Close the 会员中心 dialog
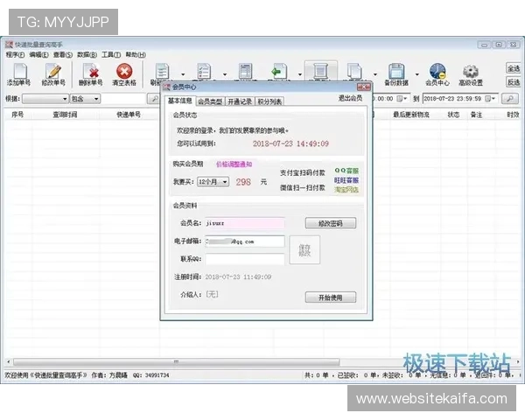Image resolution: width=525 pixels, height=420 pixels. coord(363,87)
